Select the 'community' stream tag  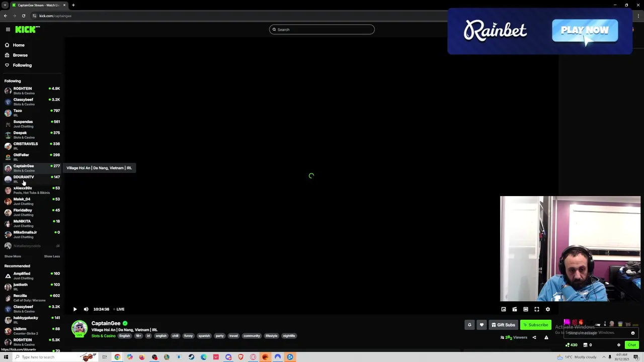coord(252,336)
